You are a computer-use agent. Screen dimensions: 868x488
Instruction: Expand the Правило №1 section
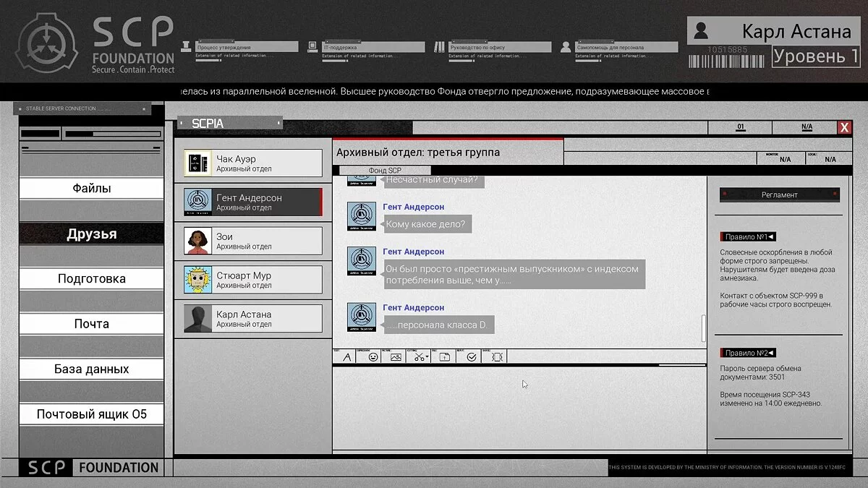748,236
